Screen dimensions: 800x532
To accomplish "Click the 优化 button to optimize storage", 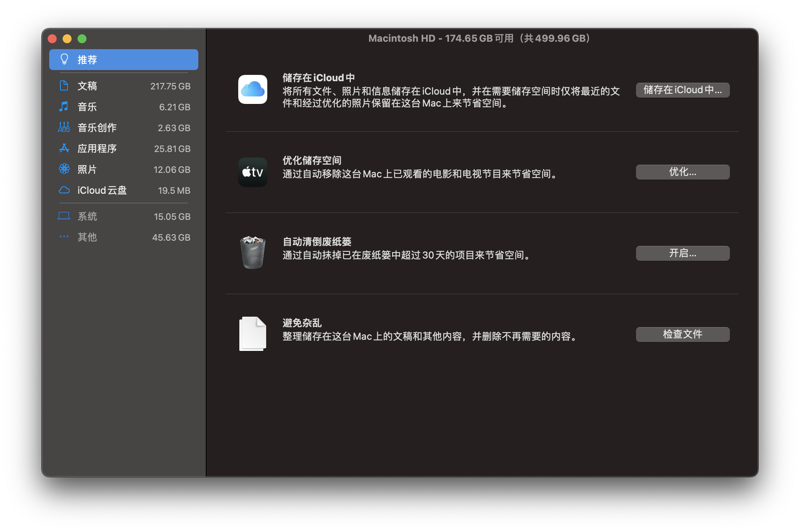I will [683, 172].
